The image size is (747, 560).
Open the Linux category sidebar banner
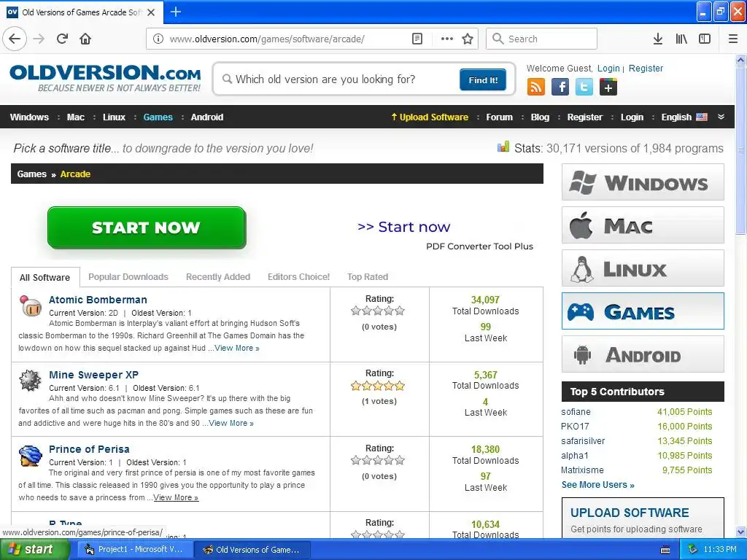pos(643,268)
